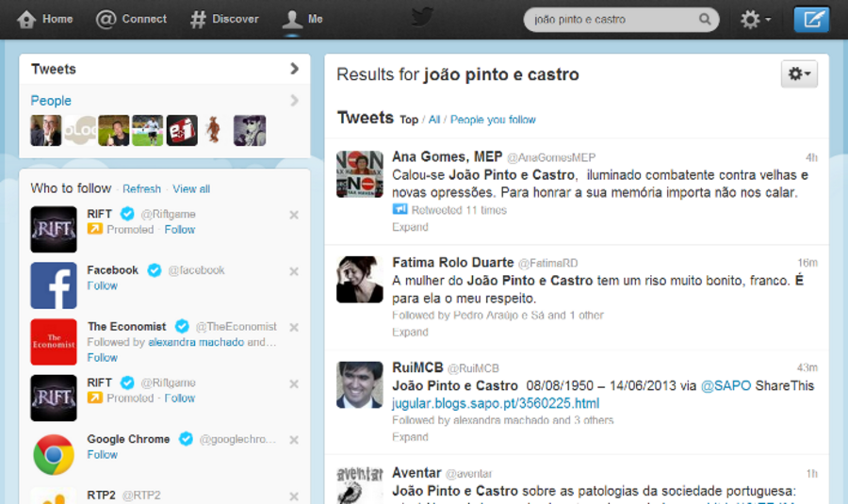Open the top bar settings gear menu
Viewport: 848px width, 504px height.
(x=755, y=20)
